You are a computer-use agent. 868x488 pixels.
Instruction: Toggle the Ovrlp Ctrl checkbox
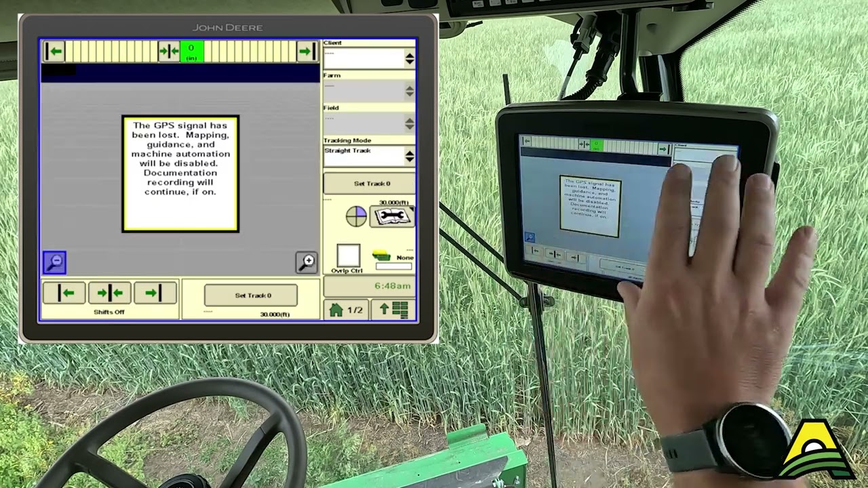click(348, 256)
